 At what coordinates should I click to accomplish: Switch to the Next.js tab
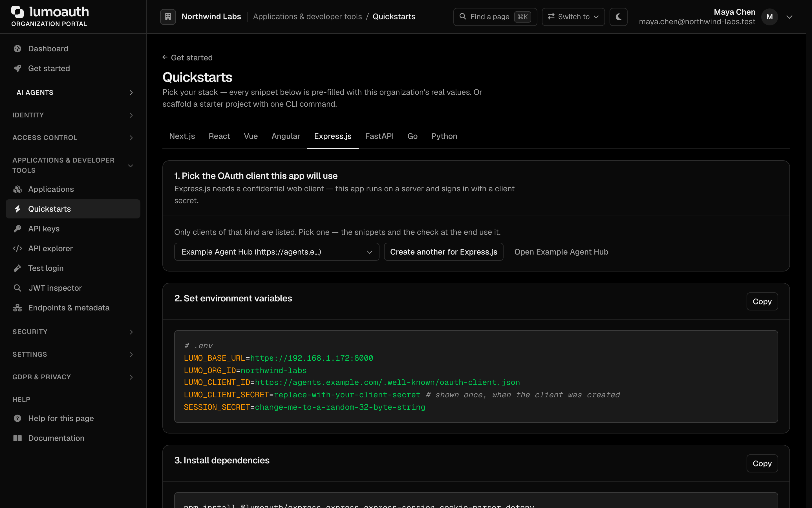(182, 136)
